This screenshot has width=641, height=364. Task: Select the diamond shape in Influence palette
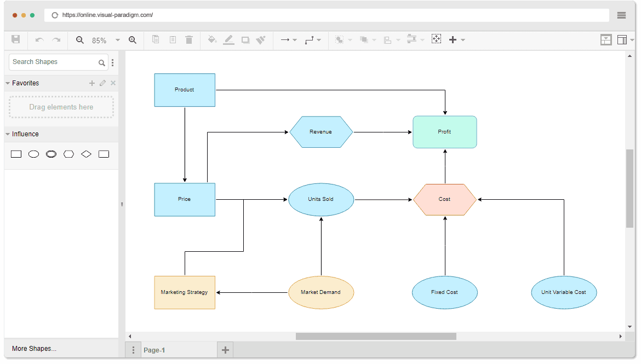pos(86,154)
